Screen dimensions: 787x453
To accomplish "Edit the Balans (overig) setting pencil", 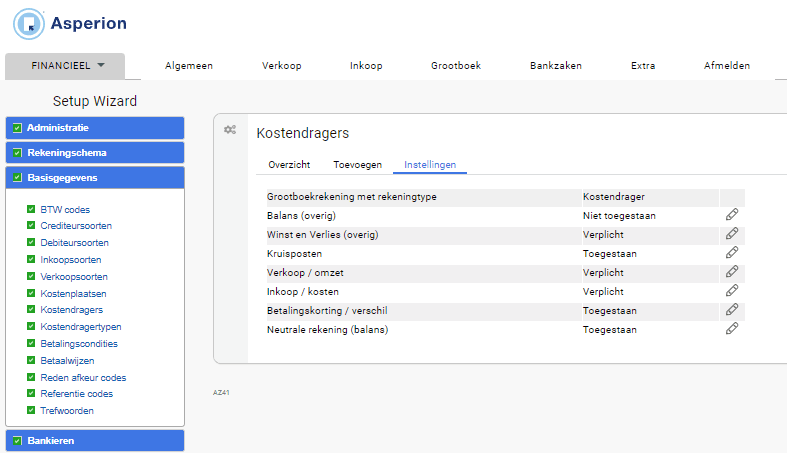I will point(732,215).
